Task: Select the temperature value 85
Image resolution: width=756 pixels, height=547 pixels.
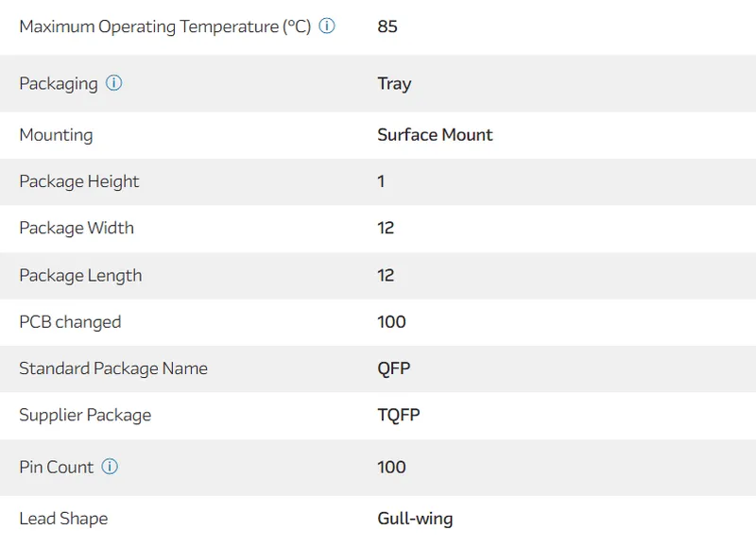Action: [387, 26]
